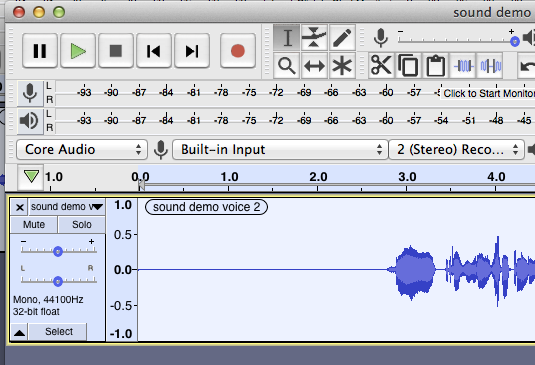Copy selection with the copy icon
The height and width of the screenshot is (365, 535).
[408, 65]
